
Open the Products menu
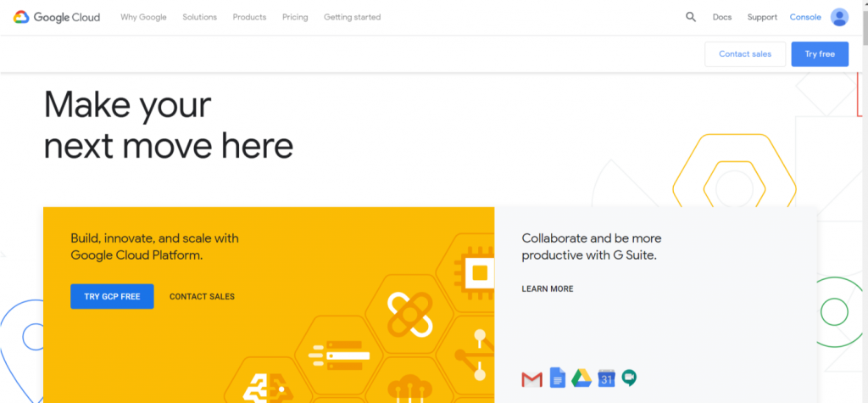[249, 17]
